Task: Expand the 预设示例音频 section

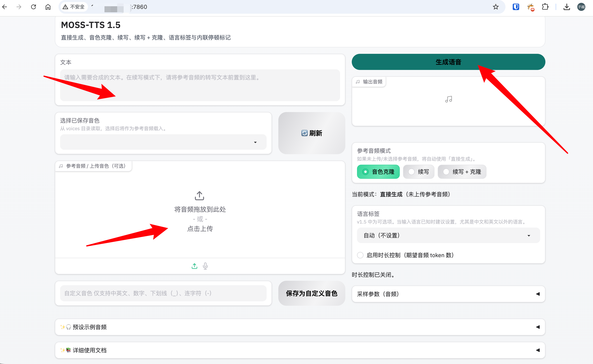Action: tap(300, 327)
